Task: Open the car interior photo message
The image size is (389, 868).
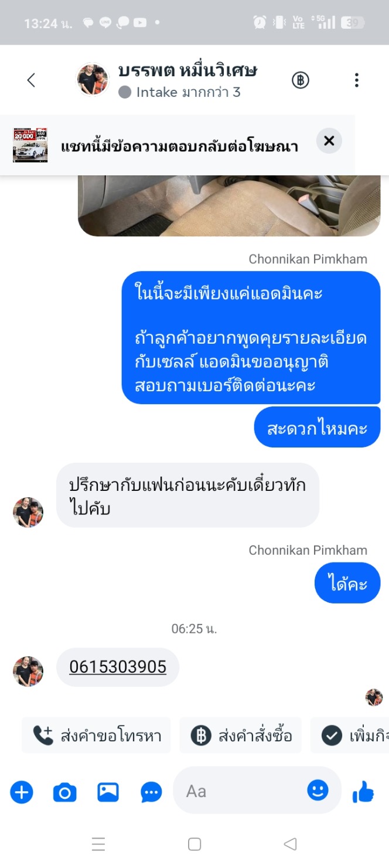Action: (229, 205)
